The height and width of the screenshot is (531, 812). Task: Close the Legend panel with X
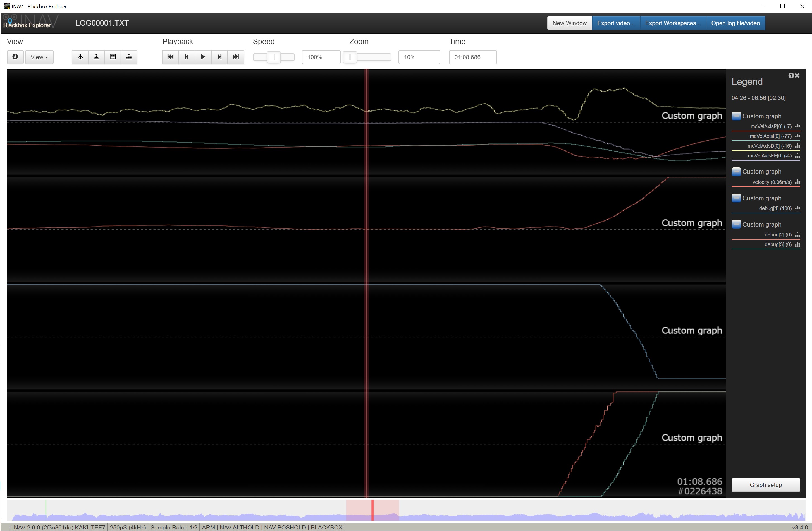point(797,76)
